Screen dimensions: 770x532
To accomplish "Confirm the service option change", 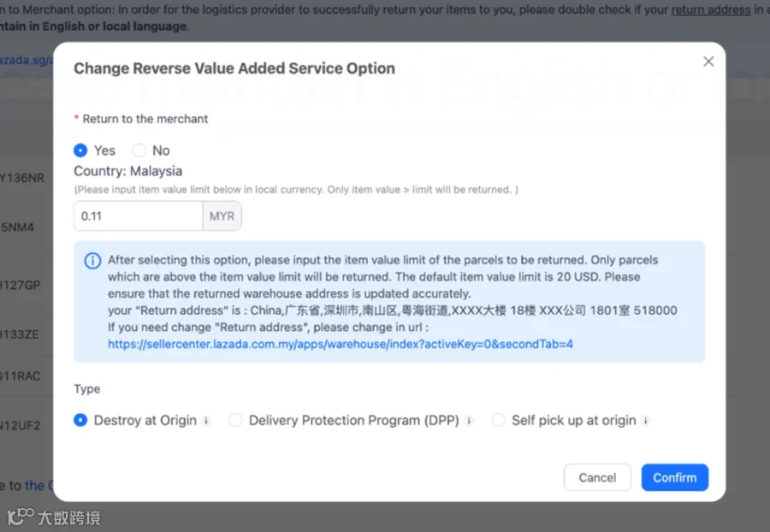I will [675, 477].
